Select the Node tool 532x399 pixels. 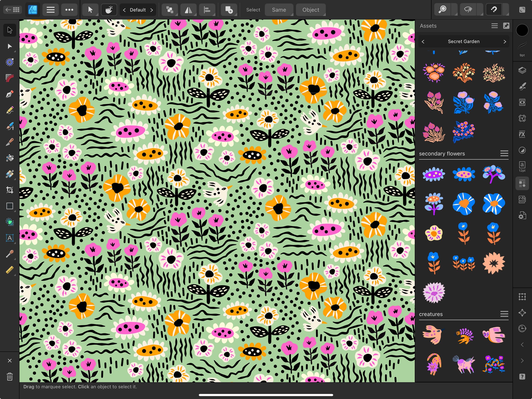(x=10, y=46)
